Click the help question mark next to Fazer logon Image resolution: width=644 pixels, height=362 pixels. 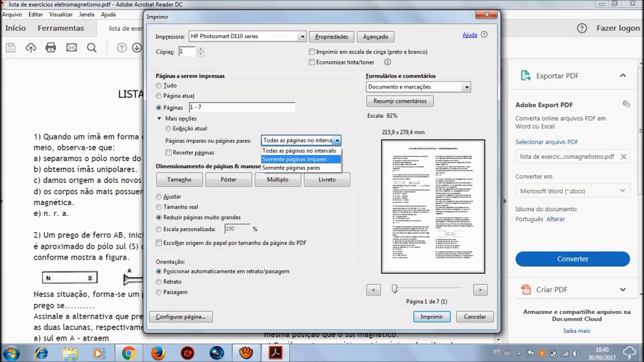click(582, 28)
